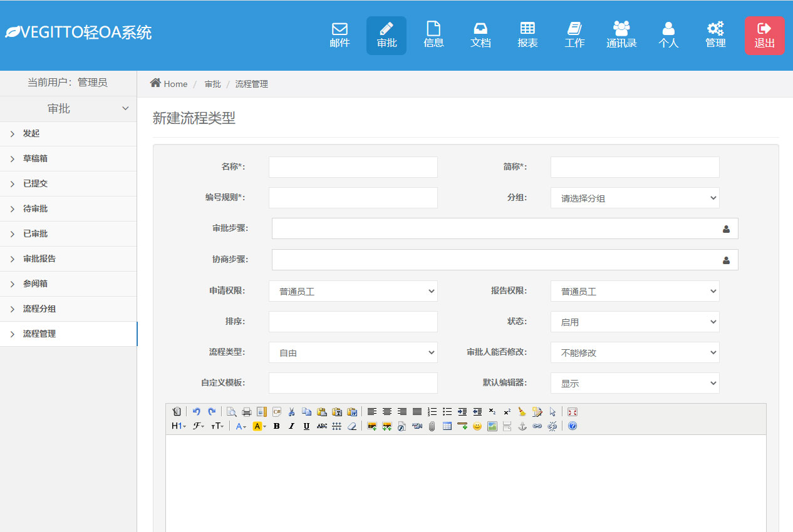Click the scissors cut icon

coord(291,412)
